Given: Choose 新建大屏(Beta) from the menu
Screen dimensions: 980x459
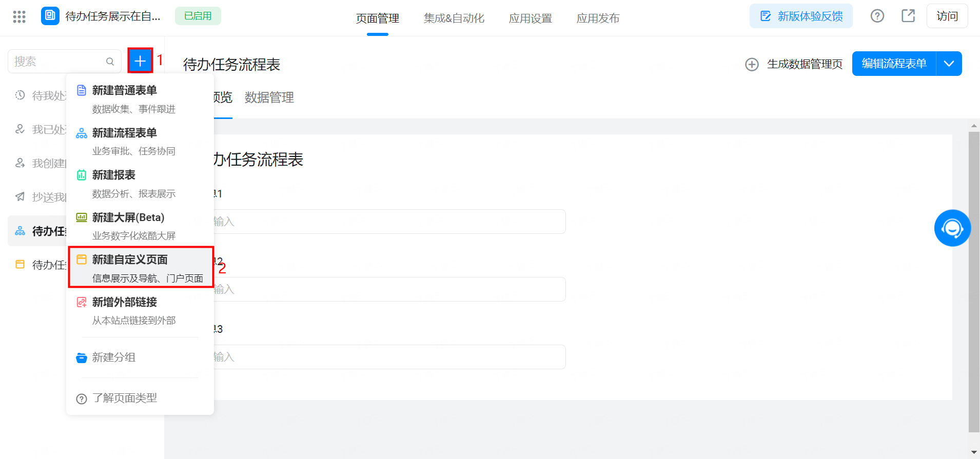Looking at the screenshot, I should click(x=140, y=226).
